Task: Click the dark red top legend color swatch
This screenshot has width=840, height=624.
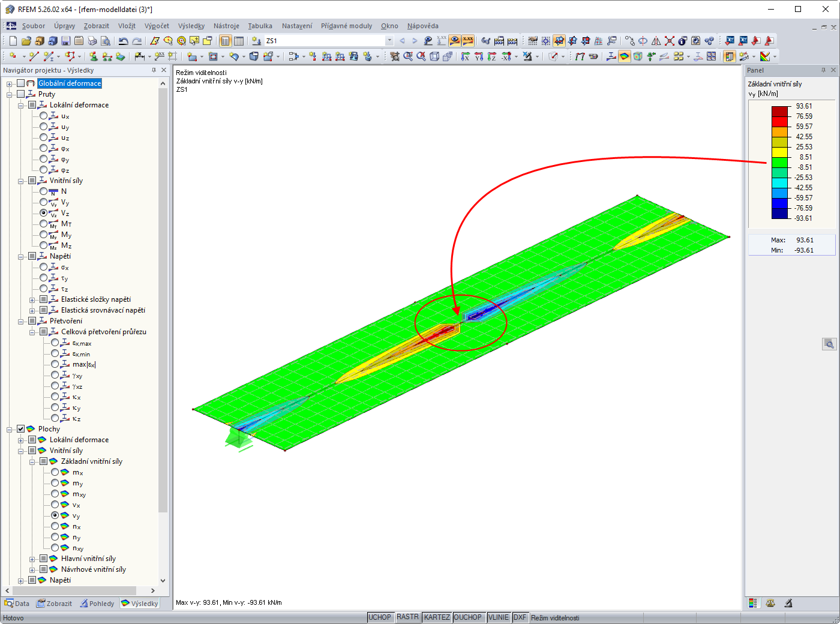Action: (x=779, y=111)
